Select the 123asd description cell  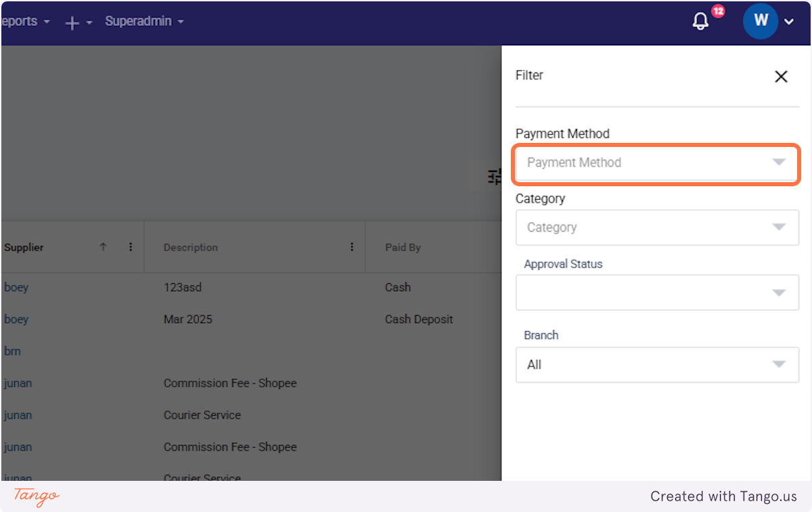pos(183,287)
